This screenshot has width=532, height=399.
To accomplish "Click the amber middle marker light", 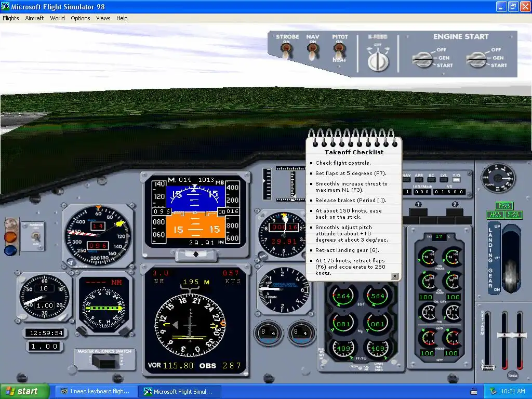I will click(x=10, y=237).
